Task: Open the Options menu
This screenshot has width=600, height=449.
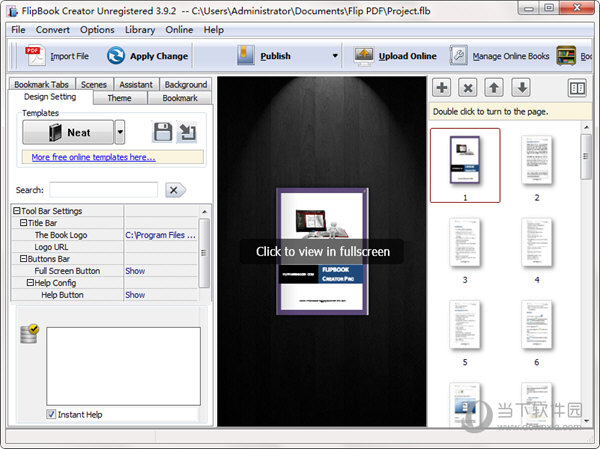Action: pyautogui.click(x=97, y=30)
